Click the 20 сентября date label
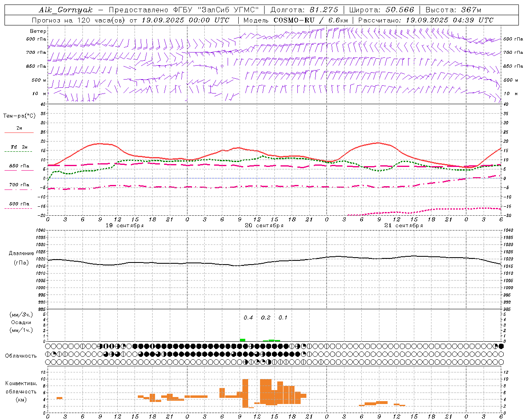The width and height of the screenshot is (525, 420). (264, 226)
